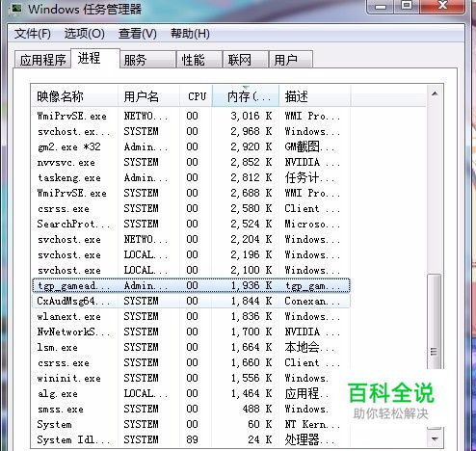Image resolution: width=476 pixels, height=451 pixels.
Task: Select the 进程 tab
Action: point(95,59)
